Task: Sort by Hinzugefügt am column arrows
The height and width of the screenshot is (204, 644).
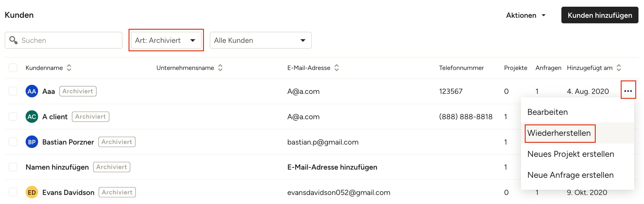Action: (x=619, y=68)
